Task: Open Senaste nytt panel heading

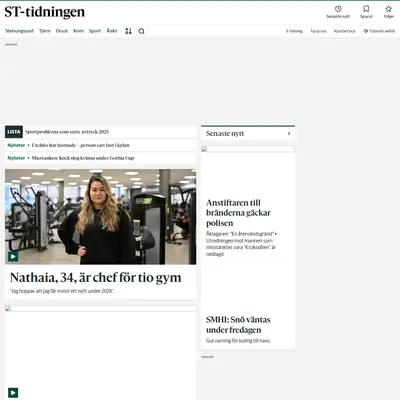Action: [x=225, y=133]
